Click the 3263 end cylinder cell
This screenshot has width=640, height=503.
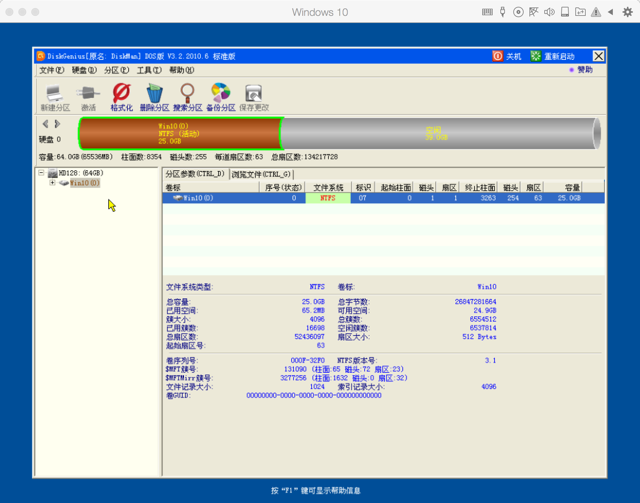coord(488,198)
